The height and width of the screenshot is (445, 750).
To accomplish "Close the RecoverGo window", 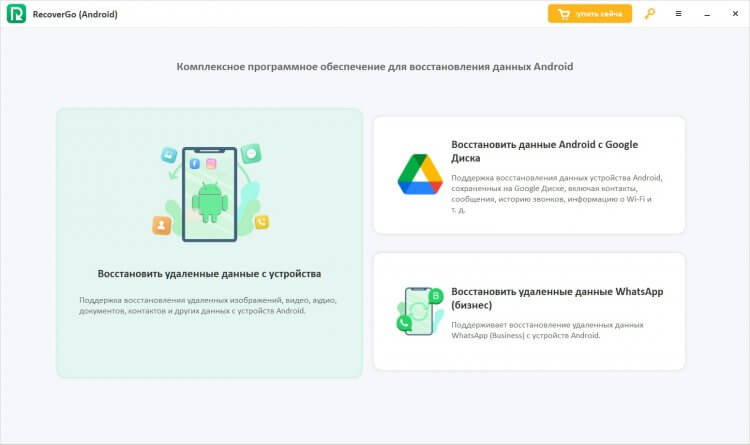I will pos(735,14).
